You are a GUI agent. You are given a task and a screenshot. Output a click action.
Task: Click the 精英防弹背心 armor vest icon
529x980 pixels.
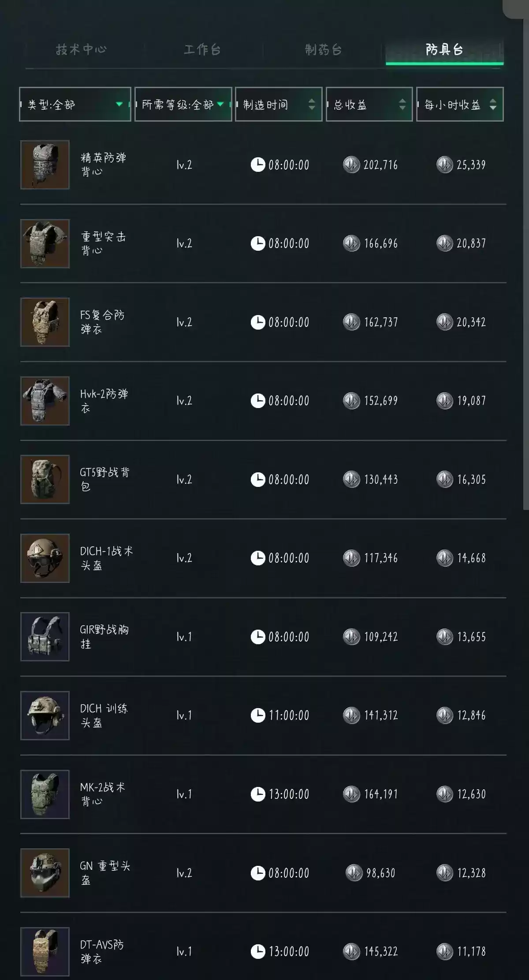[x=45, y=165]
